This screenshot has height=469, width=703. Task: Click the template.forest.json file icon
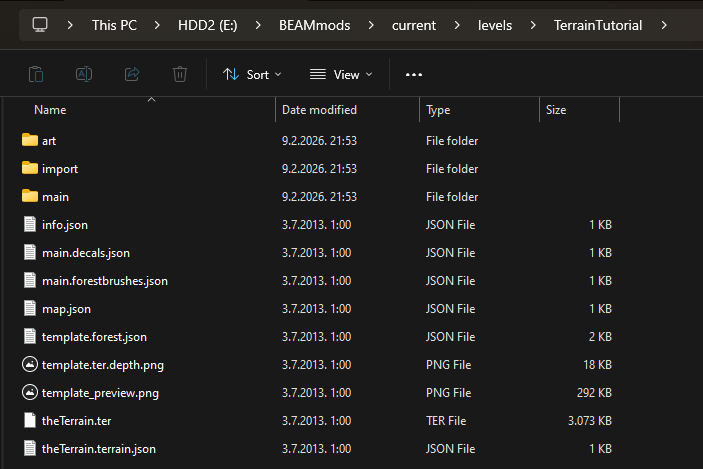point(30,336)
